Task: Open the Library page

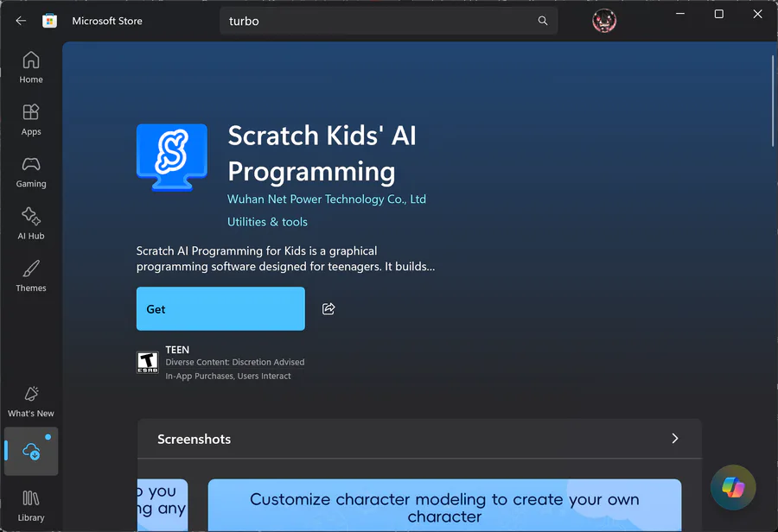Action: click(x=31, y=506)
